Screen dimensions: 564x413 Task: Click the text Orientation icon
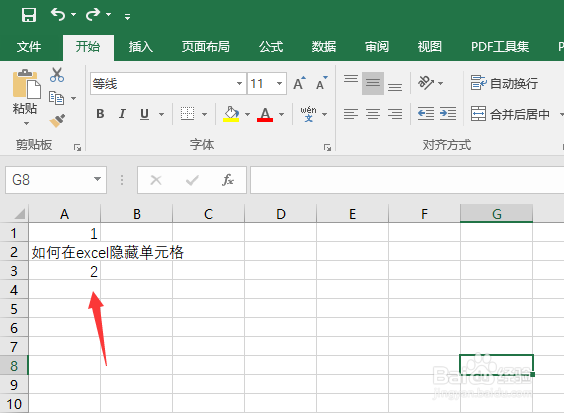tap(426, 83)
